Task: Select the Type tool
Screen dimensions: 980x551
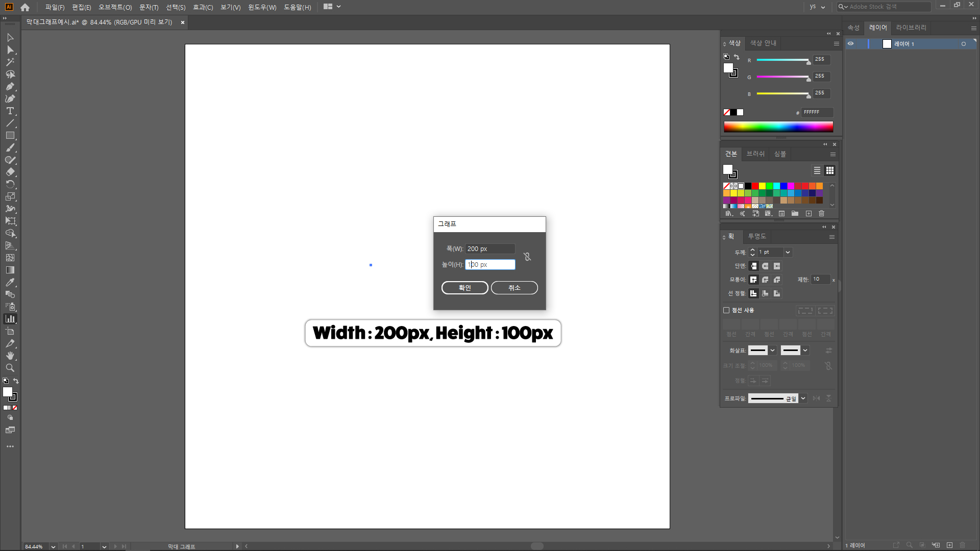Action: pos(10,111)
